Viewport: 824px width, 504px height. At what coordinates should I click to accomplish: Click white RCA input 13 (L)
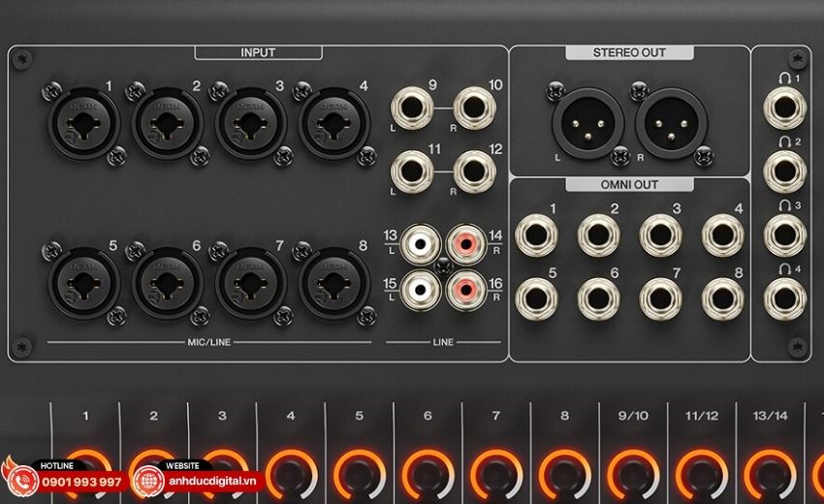[x=421, y=244]
